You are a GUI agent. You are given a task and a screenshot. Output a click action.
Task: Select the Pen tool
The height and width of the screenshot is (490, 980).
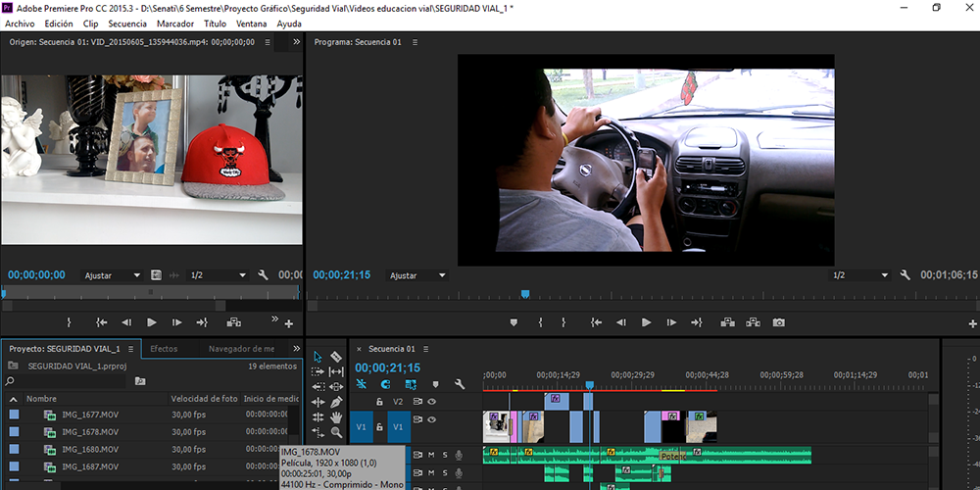pos(336,402)
